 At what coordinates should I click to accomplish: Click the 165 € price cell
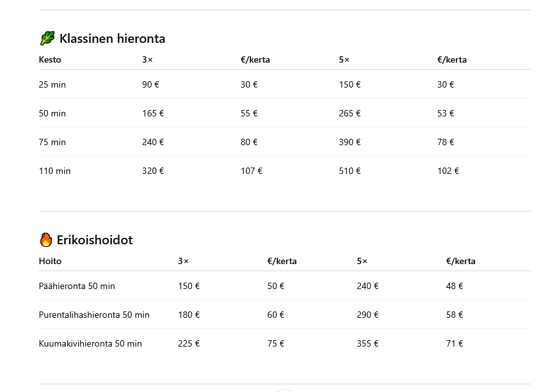tap(153, 113)
